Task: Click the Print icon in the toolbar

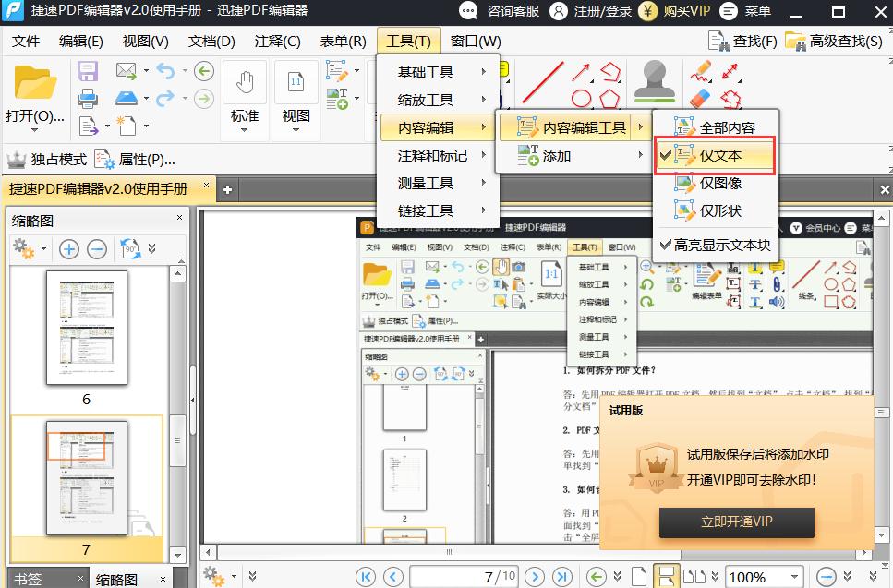Action: coord(87,98)
